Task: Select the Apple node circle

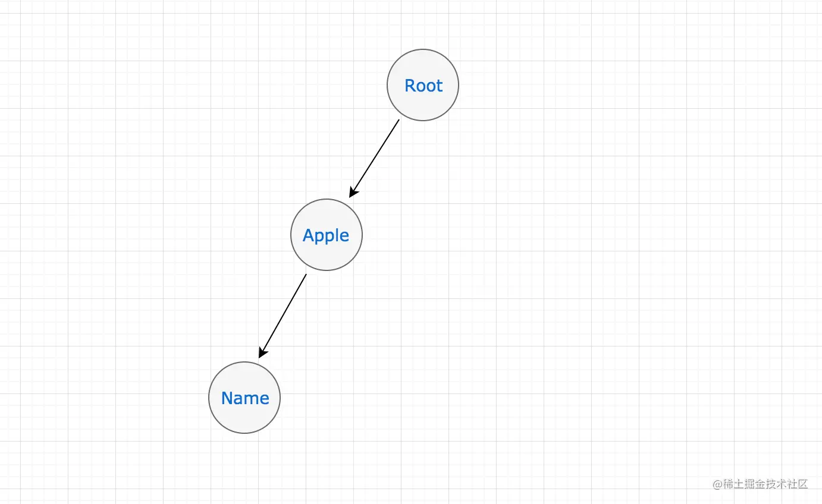Action: point(327,235)
